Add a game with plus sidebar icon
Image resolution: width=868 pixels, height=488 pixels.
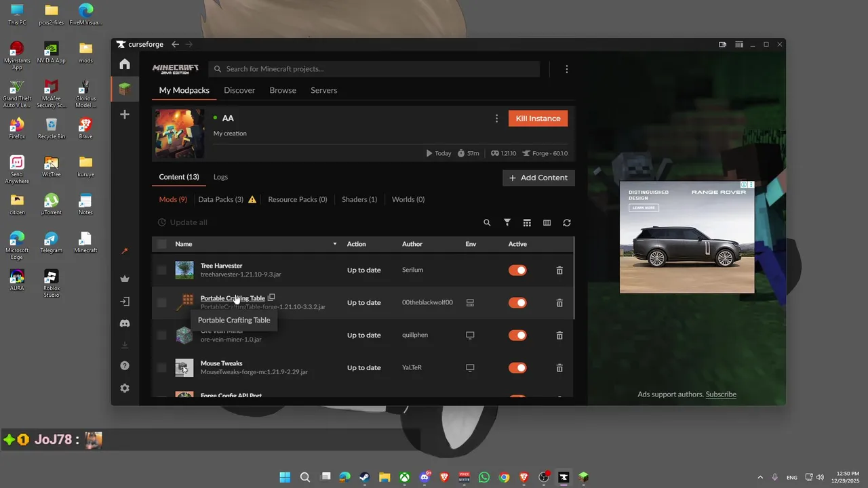(x=125, y=115)
